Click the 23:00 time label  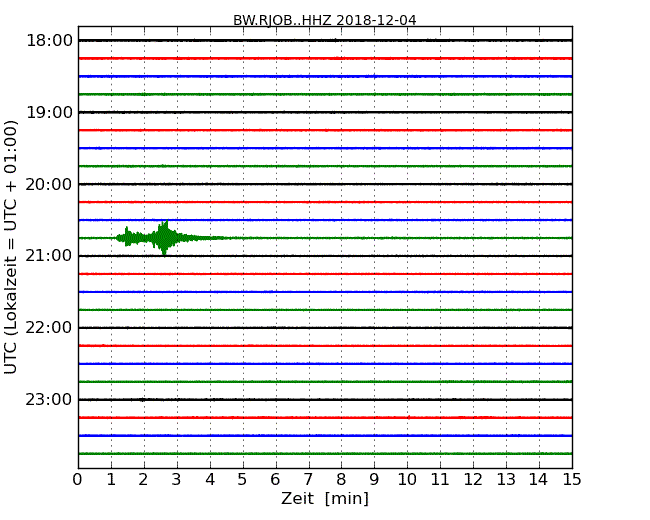[49, 399]
